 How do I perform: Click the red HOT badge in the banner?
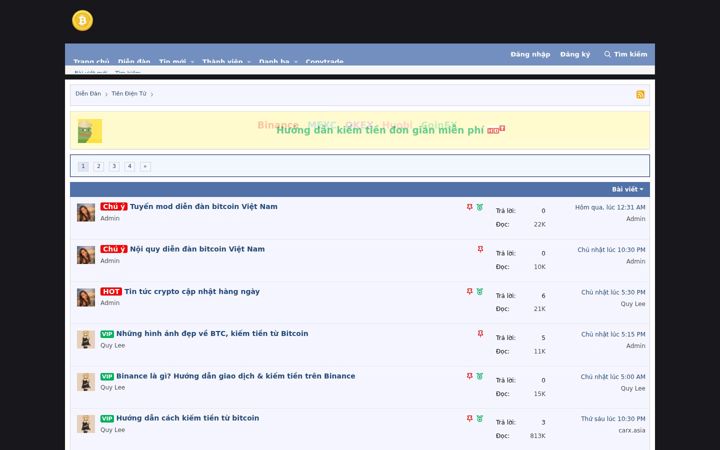click(496, 130)
